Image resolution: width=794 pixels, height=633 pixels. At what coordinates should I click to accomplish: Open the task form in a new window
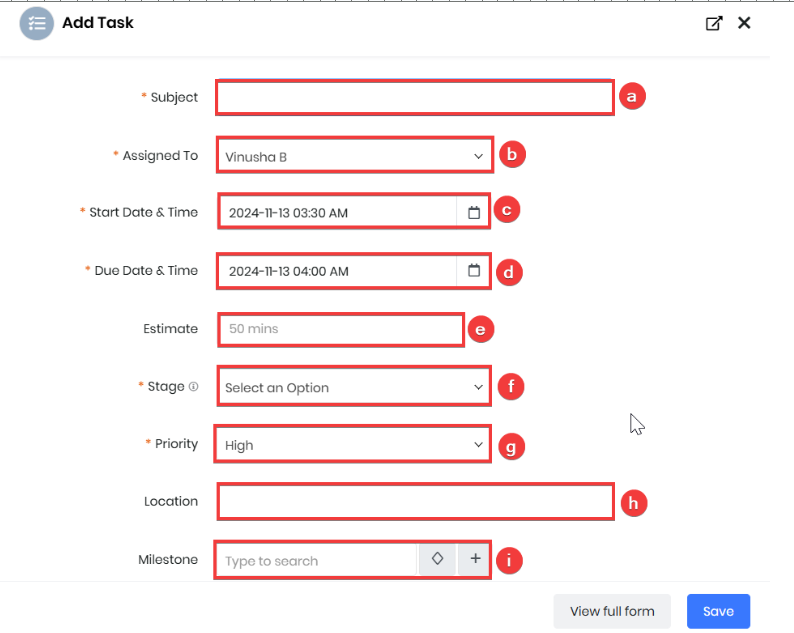coord(714,23)
